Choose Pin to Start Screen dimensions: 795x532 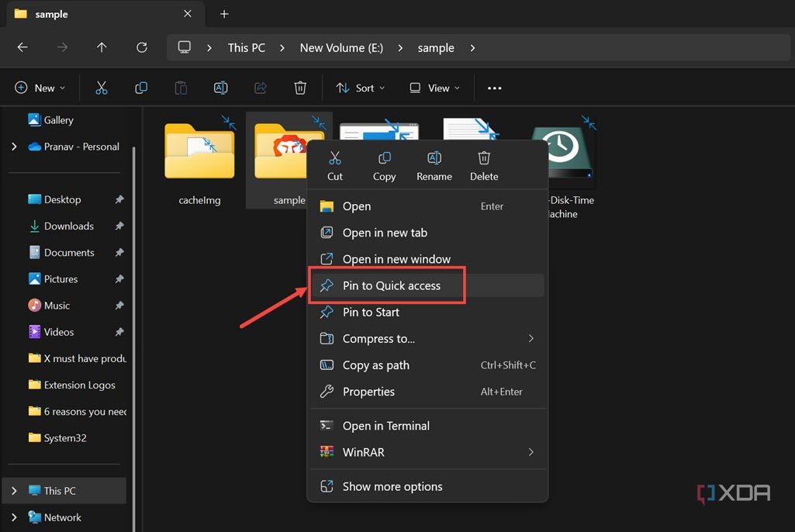coord(427,312)
